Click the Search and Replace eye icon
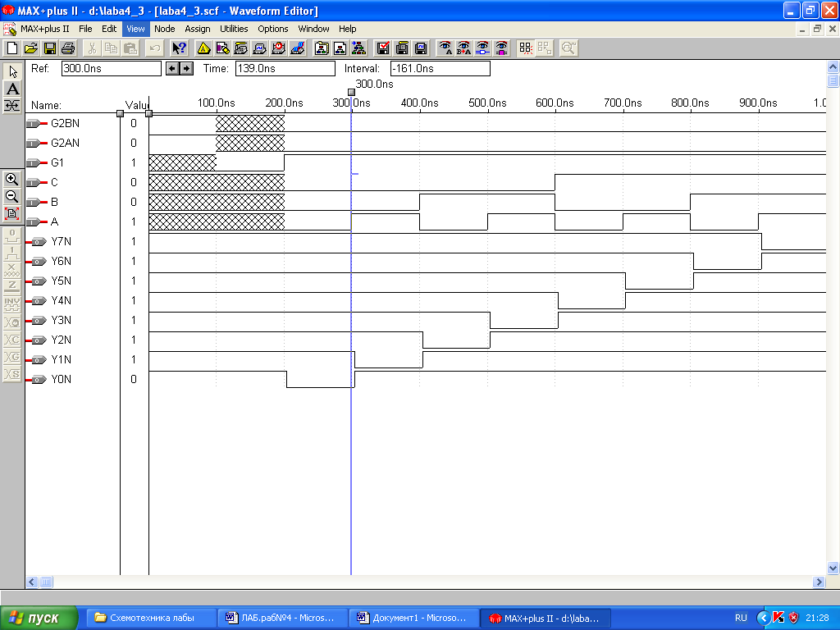Image resolution: width=840 pixels, height=630 pixels. (464, 48)
